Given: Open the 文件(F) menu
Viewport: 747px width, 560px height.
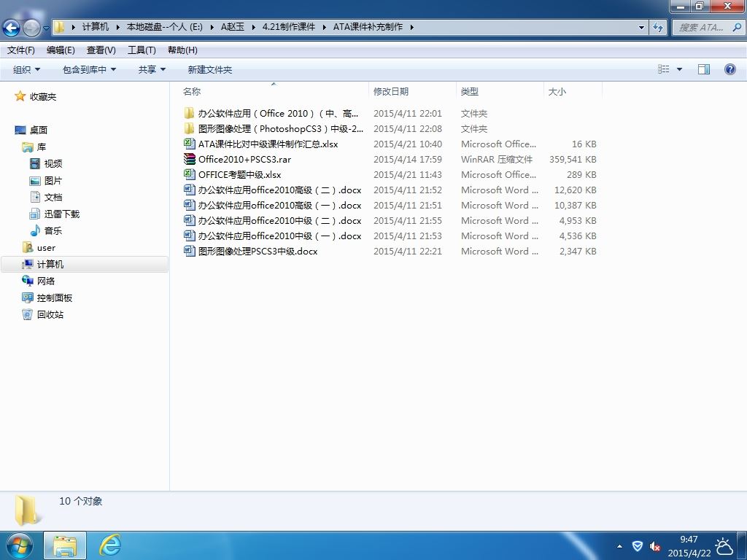Looking at the screenshot, I should coord(20,50).
